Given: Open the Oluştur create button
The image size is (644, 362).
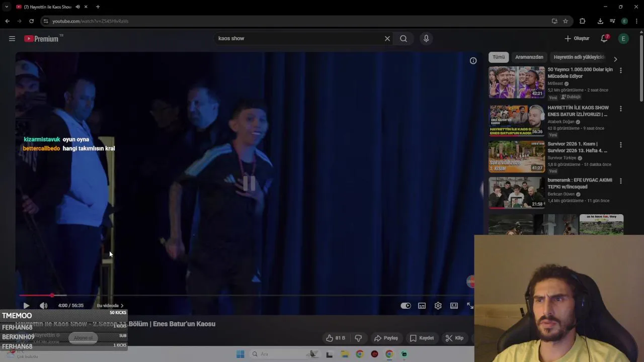Looking at the screenshot, I should tap(577, 39).
